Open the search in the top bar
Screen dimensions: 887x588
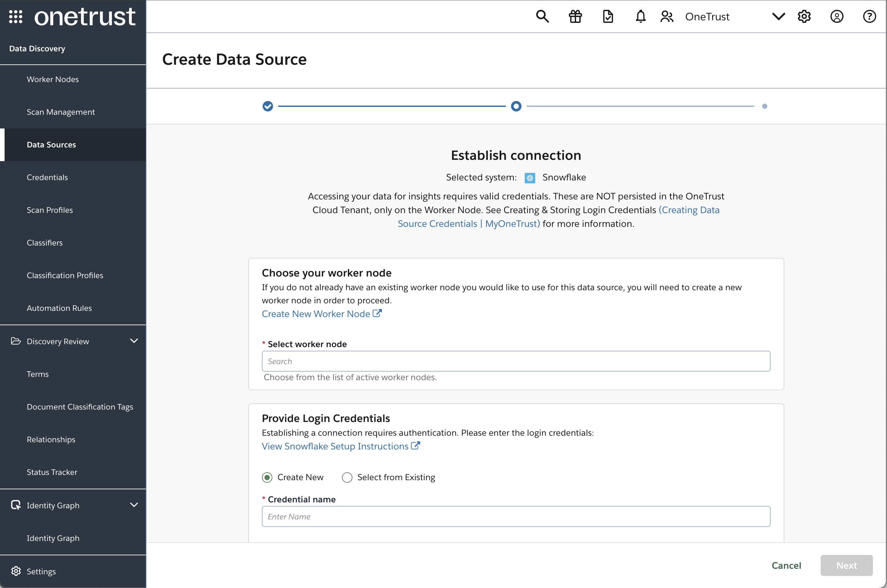pos(542,16)
